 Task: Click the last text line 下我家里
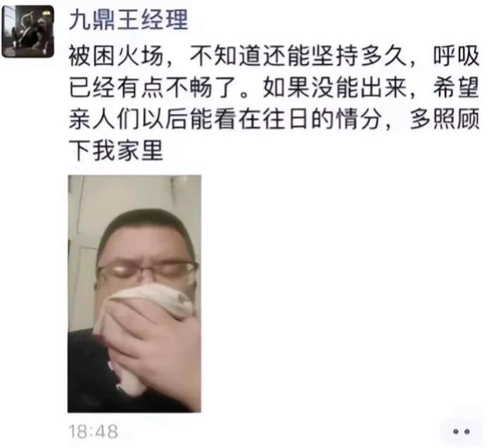click(116, 150)
